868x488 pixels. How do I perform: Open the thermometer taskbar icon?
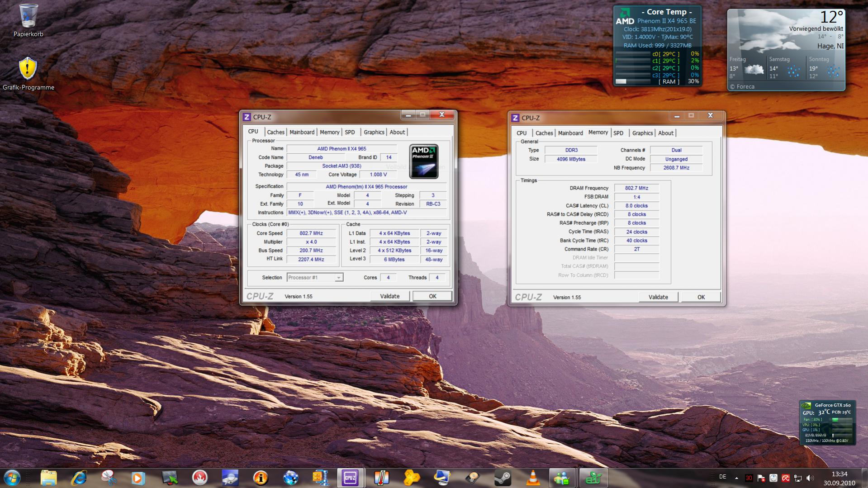pyautogui.click(x=381, y=478)
